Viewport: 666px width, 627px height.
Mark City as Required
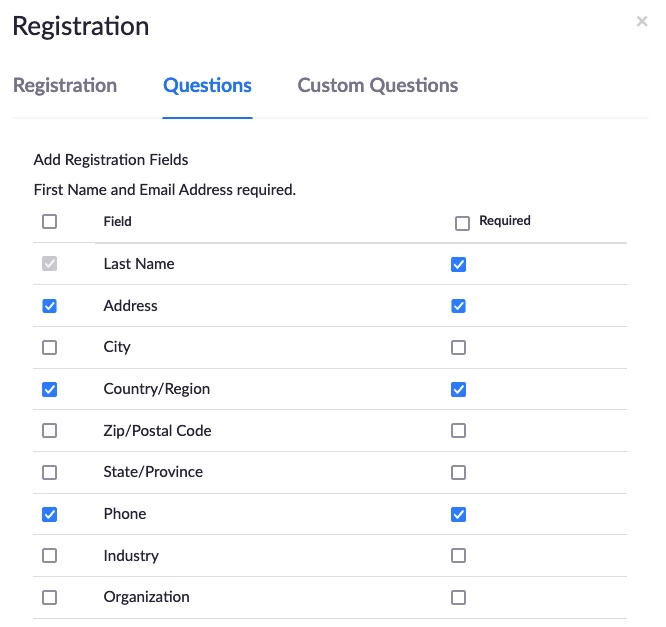(459, 348)
